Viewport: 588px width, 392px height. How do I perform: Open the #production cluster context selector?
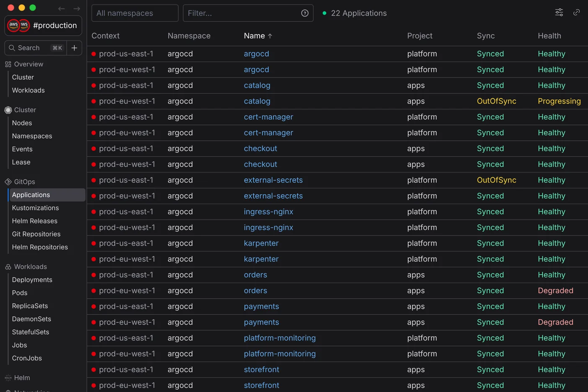pos(43,26)
